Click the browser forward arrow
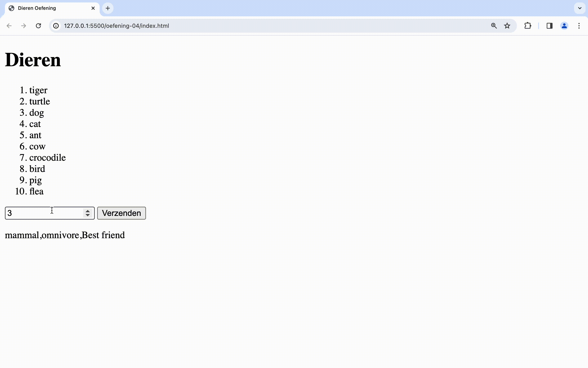This screenshot has height=368, width=588. coord(23,26)
